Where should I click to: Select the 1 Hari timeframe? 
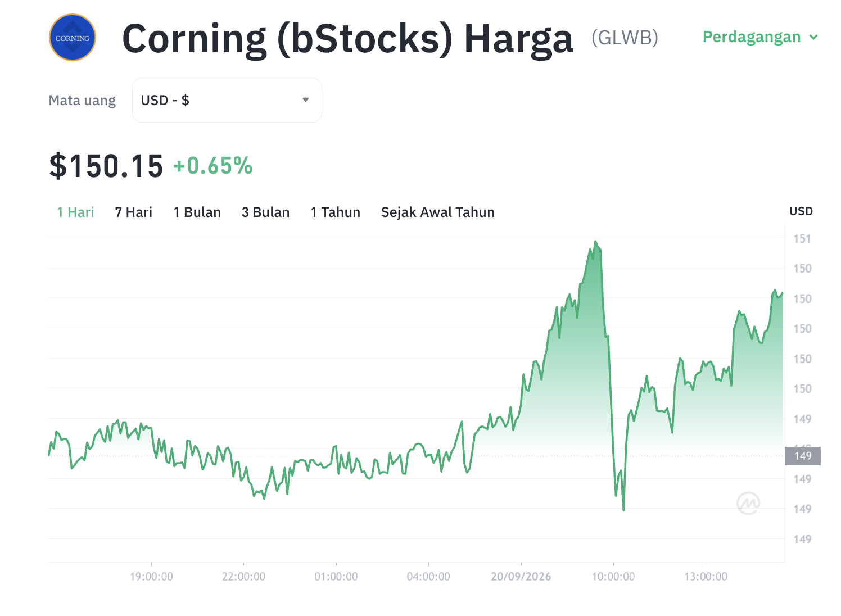point(76,212)
